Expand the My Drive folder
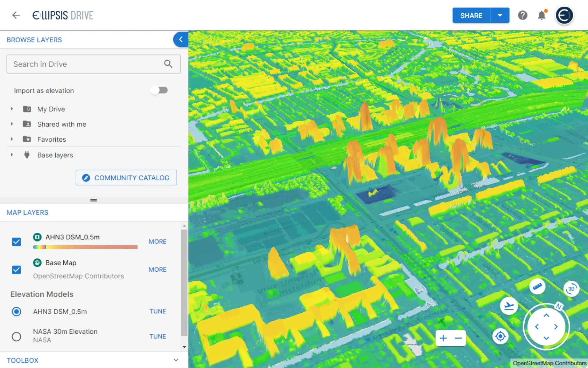588x368 pixels. point(12,109)
